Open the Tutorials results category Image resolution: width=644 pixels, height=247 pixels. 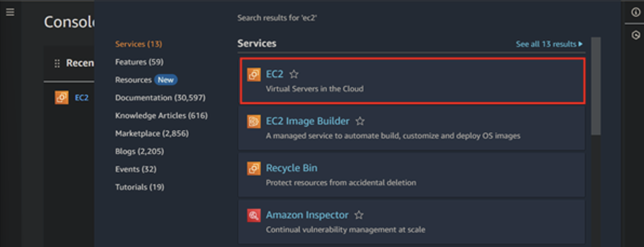point(139,187)
